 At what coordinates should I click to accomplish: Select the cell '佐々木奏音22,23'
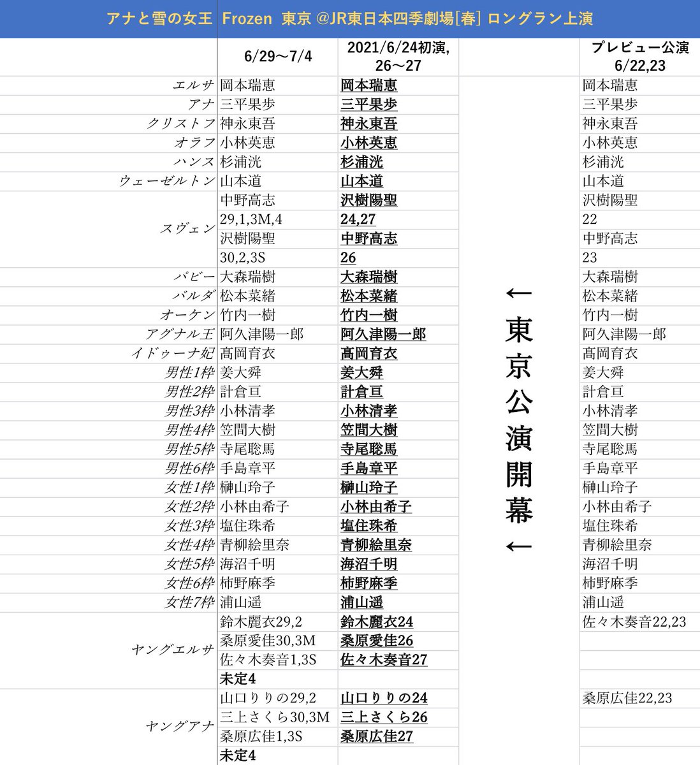[x=639, y=622]
